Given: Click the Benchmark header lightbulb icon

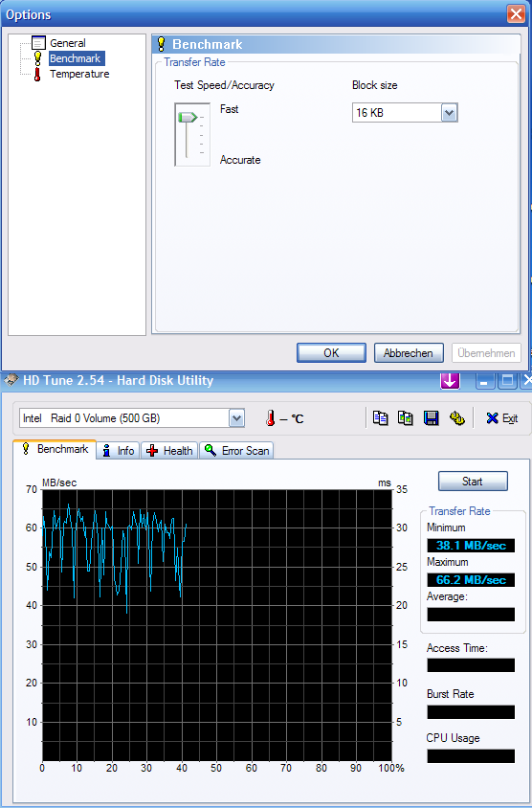Looking at the screenshot, I should coord(161,44).
